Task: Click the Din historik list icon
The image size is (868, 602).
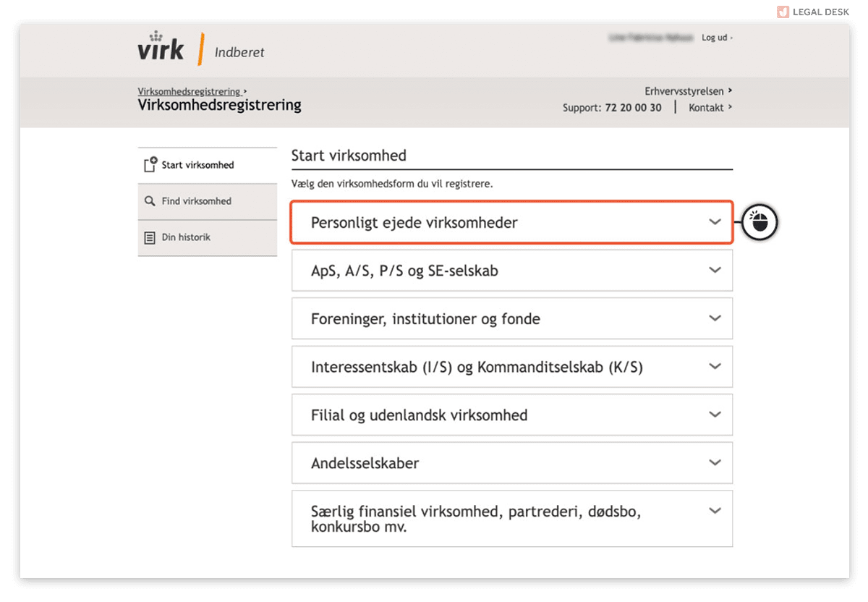Action: 150,237
